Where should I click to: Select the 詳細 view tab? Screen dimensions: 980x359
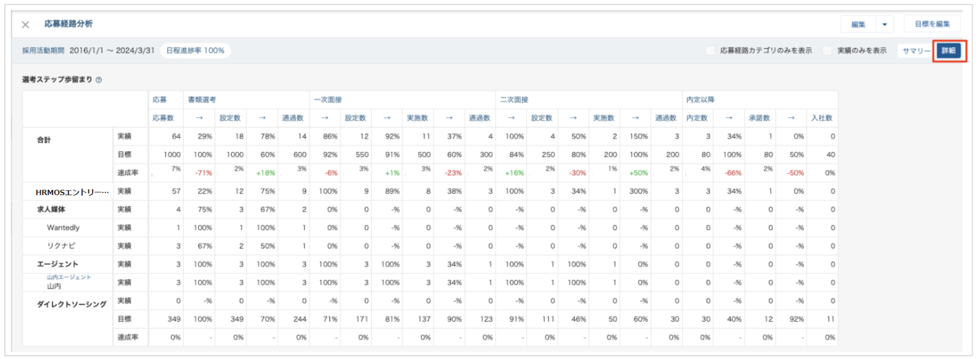[948, 50]
